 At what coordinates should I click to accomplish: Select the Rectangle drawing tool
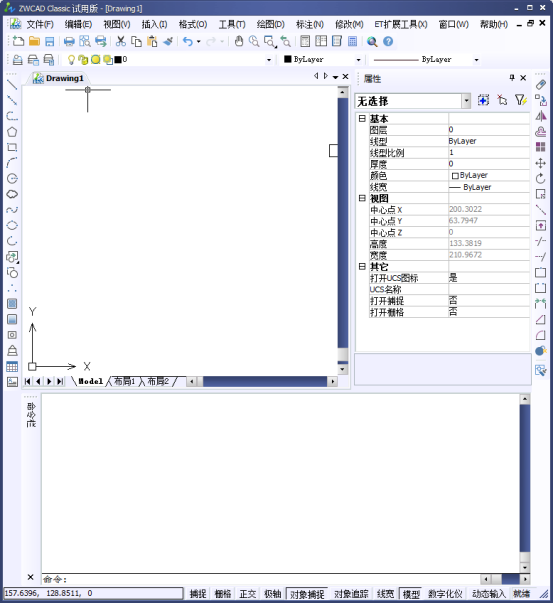pos(12,147)
